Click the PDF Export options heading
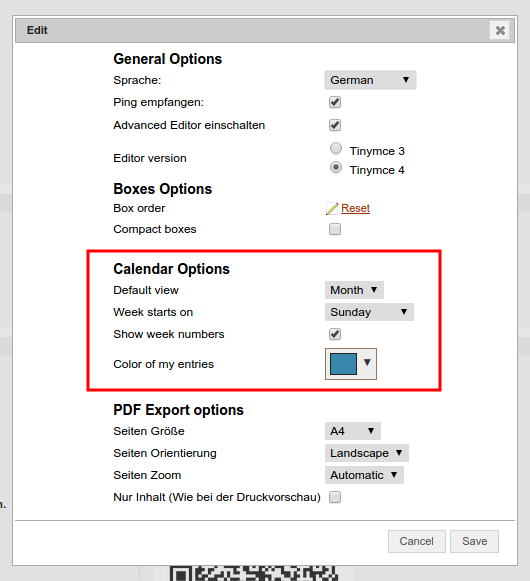The width and height of the screenshot is (530, 581). click(x=179, y=410)
